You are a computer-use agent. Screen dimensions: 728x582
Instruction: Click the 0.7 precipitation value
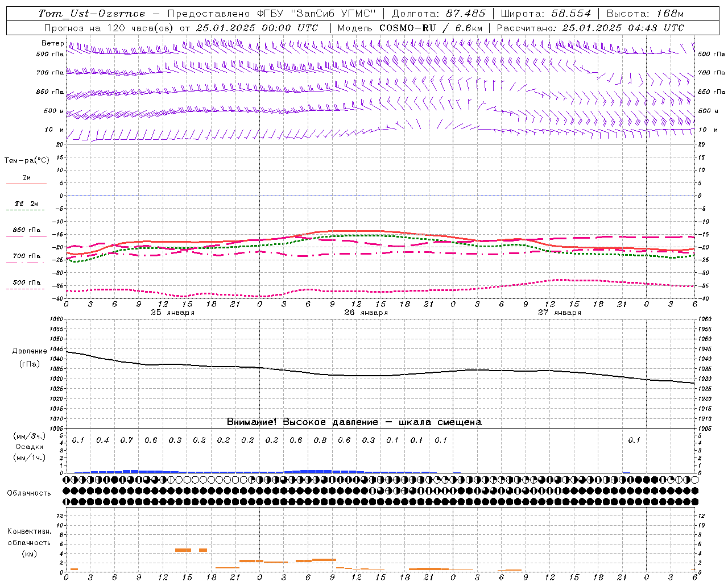pyautogui.click(x=126, y=440)
